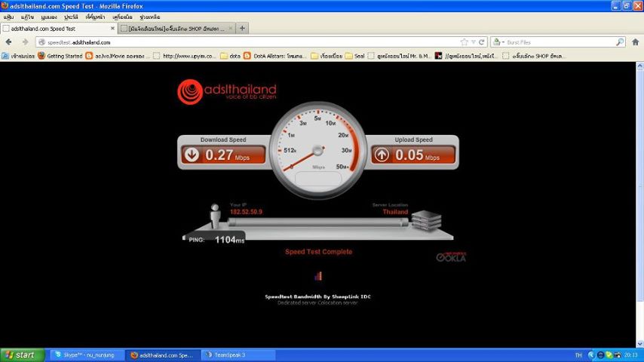Click the 0.27 Mbps download result
The height and width of the screenshot is (362, 644).
click(x=227, y=155)
